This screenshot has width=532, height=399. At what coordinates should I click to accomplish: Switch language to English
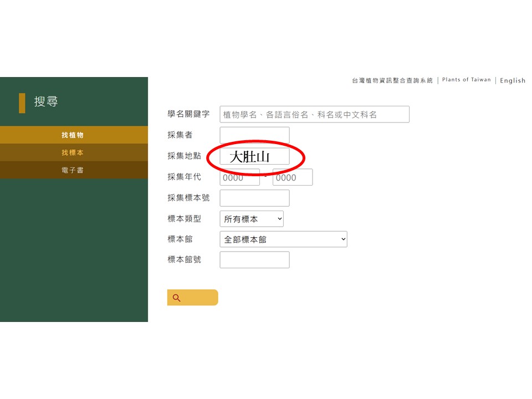[512, 80]
